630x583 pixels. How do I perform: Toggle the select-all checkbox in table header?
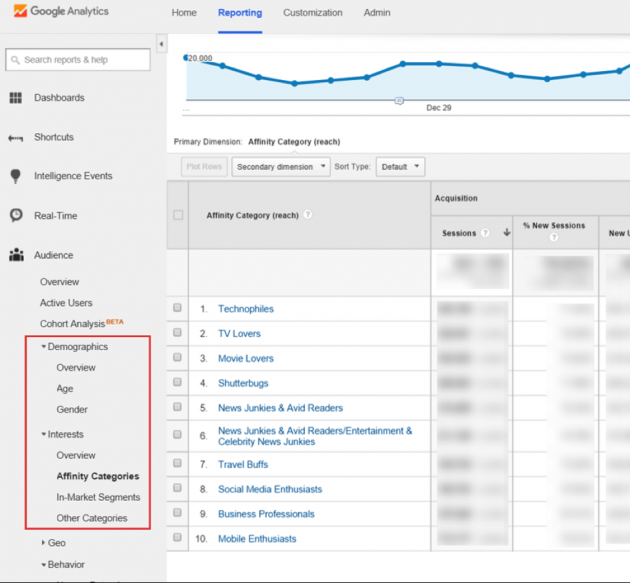pyautogui.click(x=178, y=215)
